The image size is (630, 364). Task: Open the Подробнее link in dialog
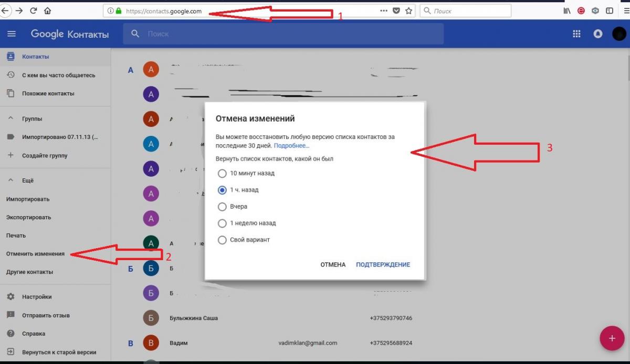[x=291, y=146]
